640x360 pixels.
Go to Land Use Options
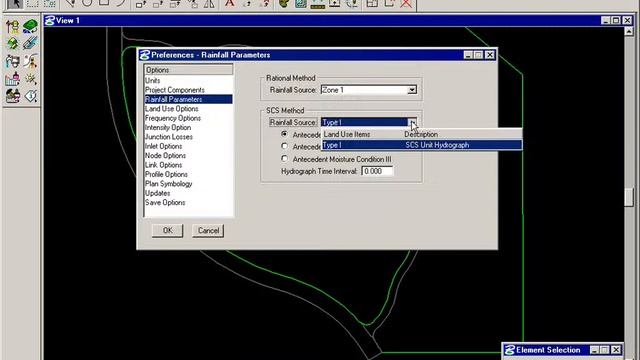[172, 109]
